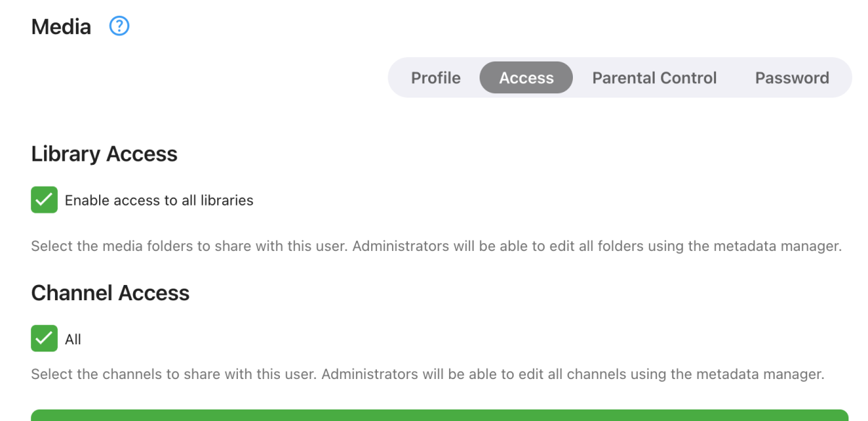The height and width of the screenshot is (421, 868).
Task: Uncheck Enable access to all libraries checkbox
Action: click(x=44, y=200)
